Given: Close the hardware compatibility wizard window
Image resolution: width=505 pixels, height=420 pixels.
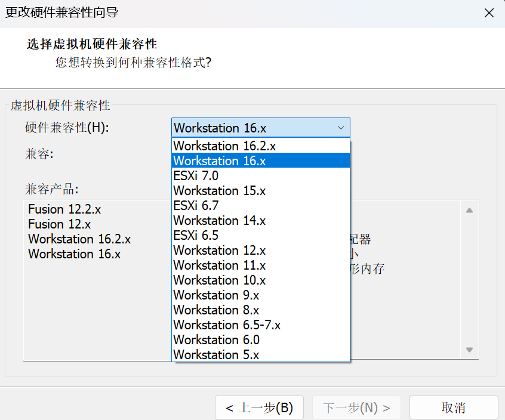Looking at the screenshot, I should pyautogui.click(x=489, y=13).
